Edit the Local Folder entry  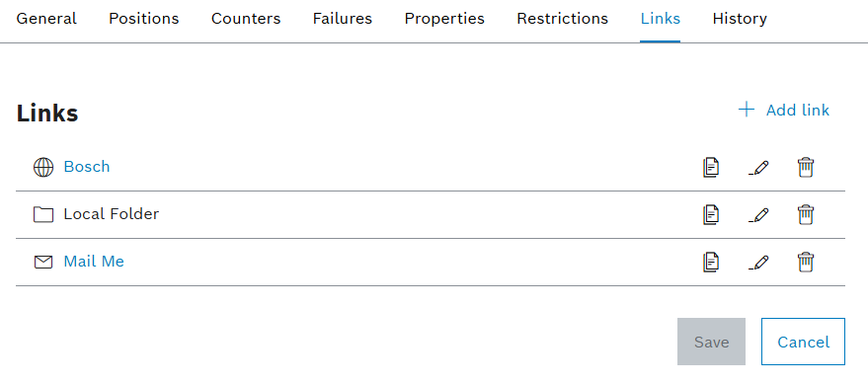click(x=758, y=214)
